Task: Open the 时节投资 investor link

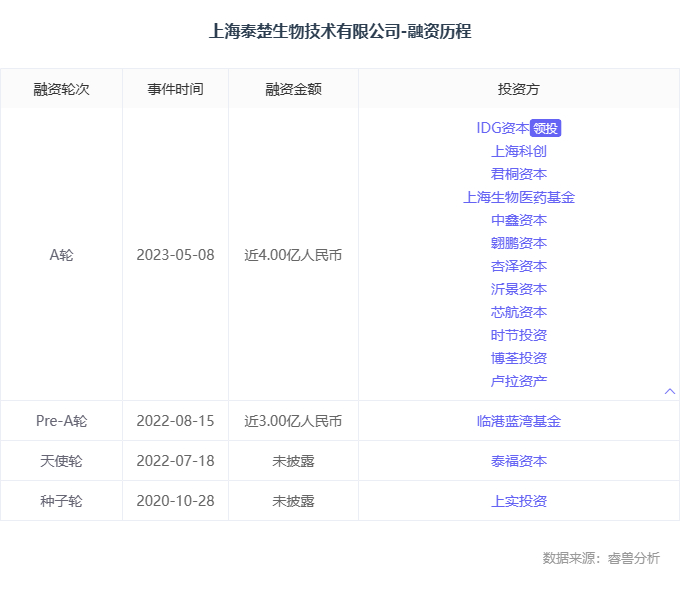Action: (x=519, y=335)
